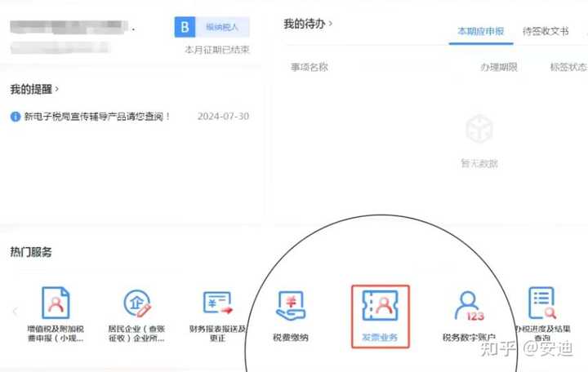The width and height of the screenshot is (588, 372).
Task: Click 事项名称 column header
Action: pos(310,67)
